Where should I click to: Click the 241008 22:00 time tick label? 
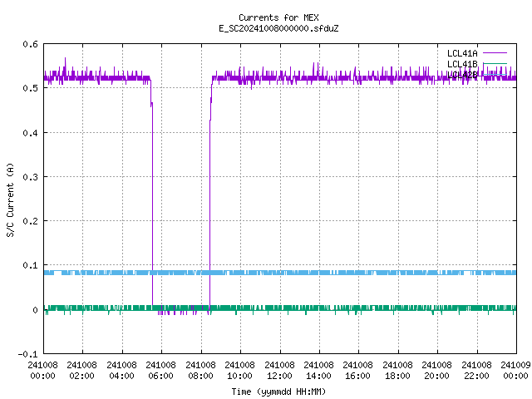pos(476,370)
